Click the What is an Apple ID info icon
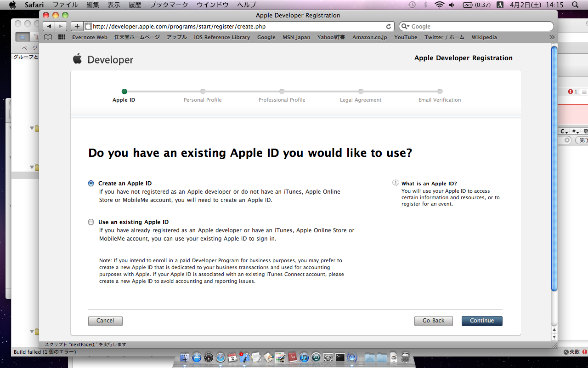 [396, 183]
